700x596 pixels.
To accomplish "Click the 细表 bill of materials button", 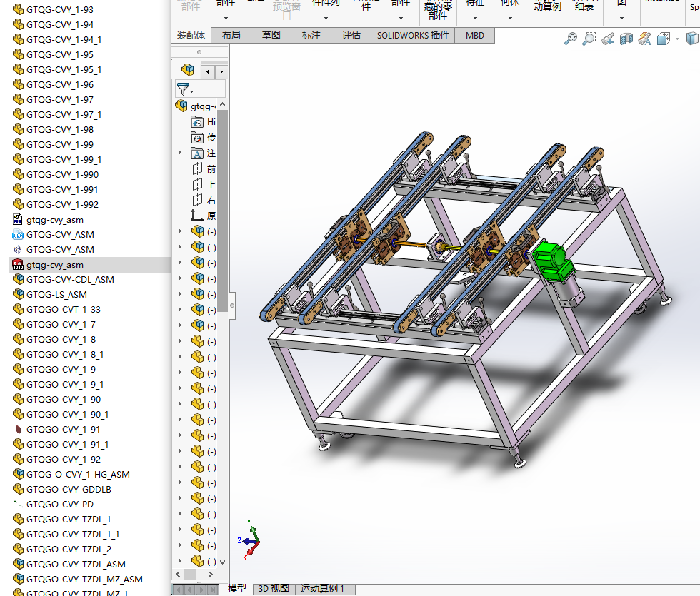I will coord(584,6).
